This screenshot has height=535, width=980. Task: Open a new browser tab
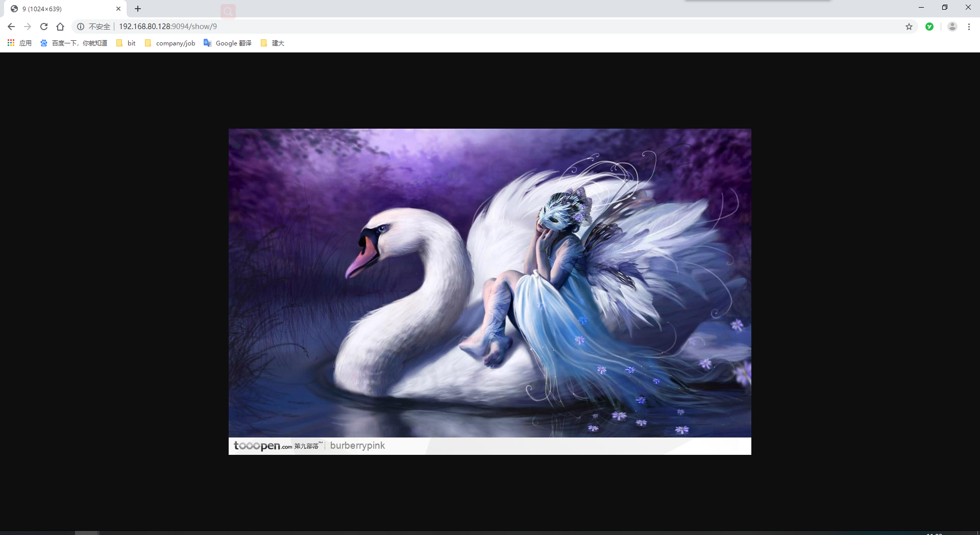tap(138, 9)
